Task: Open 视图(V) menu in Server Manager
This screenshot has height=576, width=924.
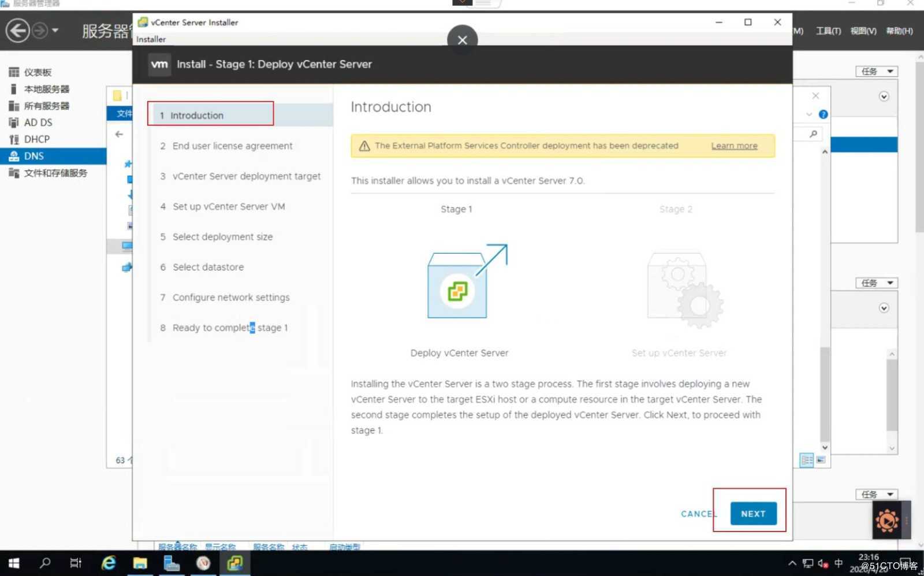Action: click(x=863, y=31)
